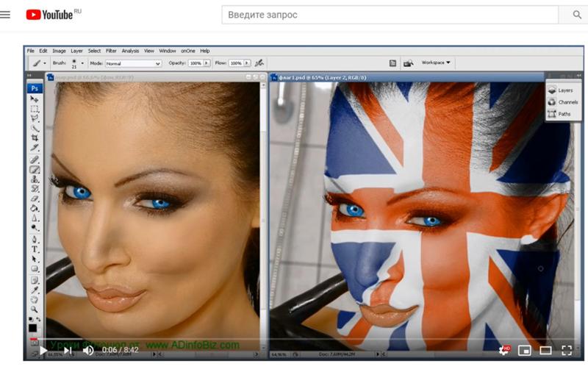
Task: Mute the video volume
Action: click(x=88, y=350)
